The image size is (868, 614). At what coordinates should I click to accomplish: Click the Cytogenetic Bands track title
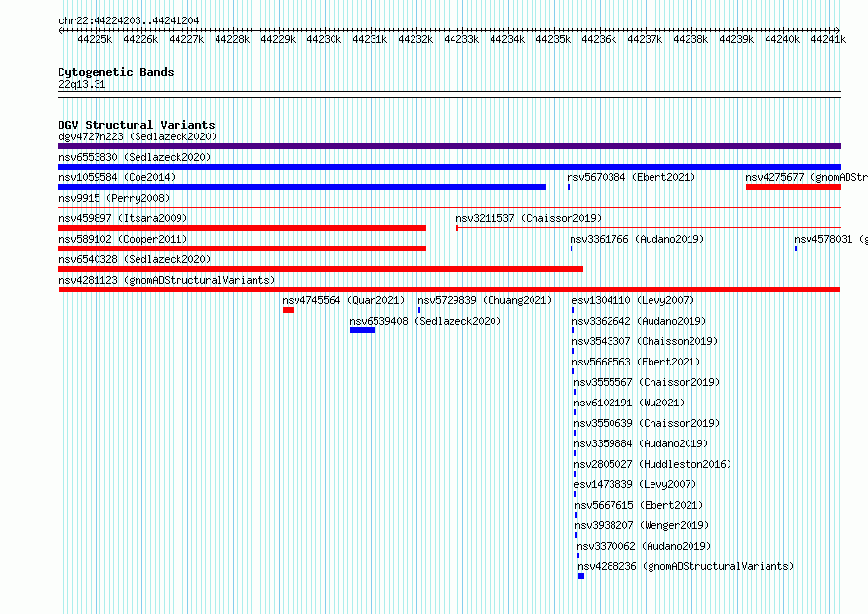(116, 72)
